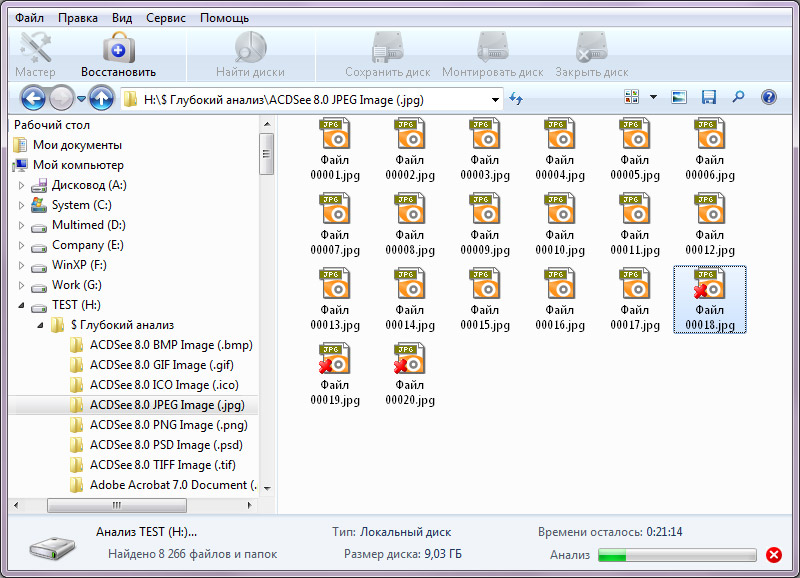Open help via question mark icon
The image size is (800, 578).
click(768, 97)
